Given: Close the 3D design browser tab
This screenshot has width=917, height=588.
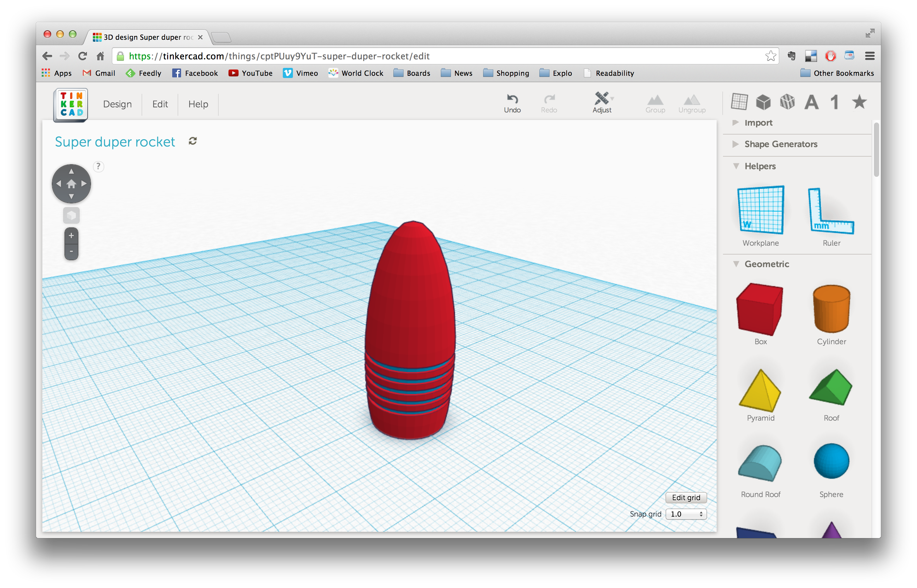Looking at the screenshot, I should coord(200,37).
